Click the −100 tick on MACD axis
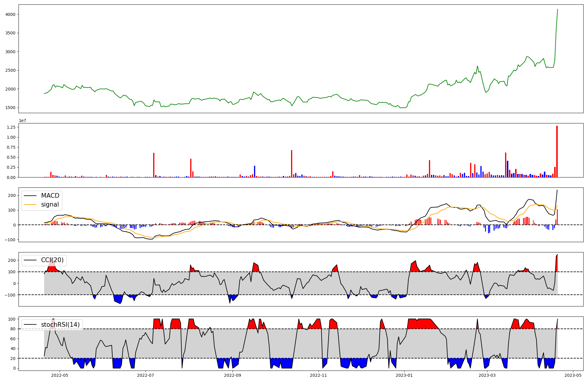 [10, 240]
